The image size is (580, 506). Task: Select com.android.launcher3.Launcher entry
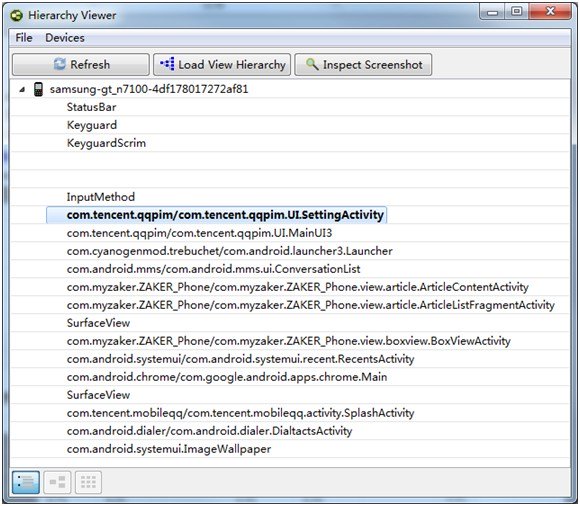229,251
